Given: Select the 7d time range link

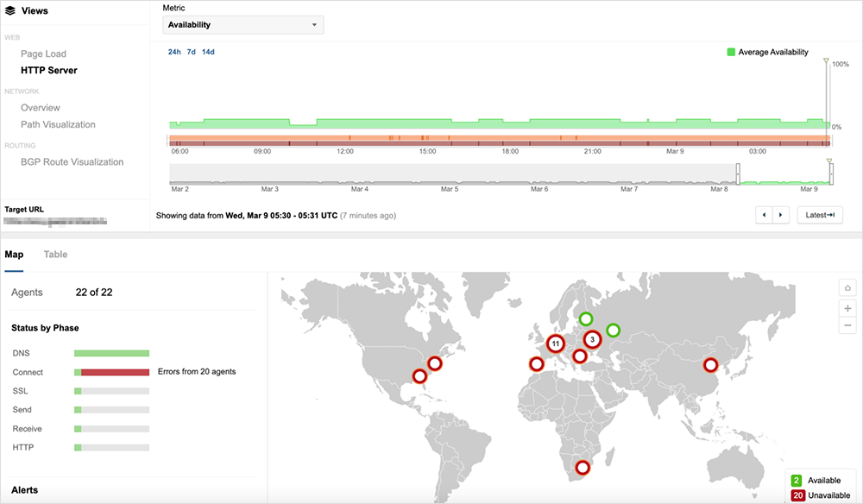Looking at the screenshot, I should point(192,52).
